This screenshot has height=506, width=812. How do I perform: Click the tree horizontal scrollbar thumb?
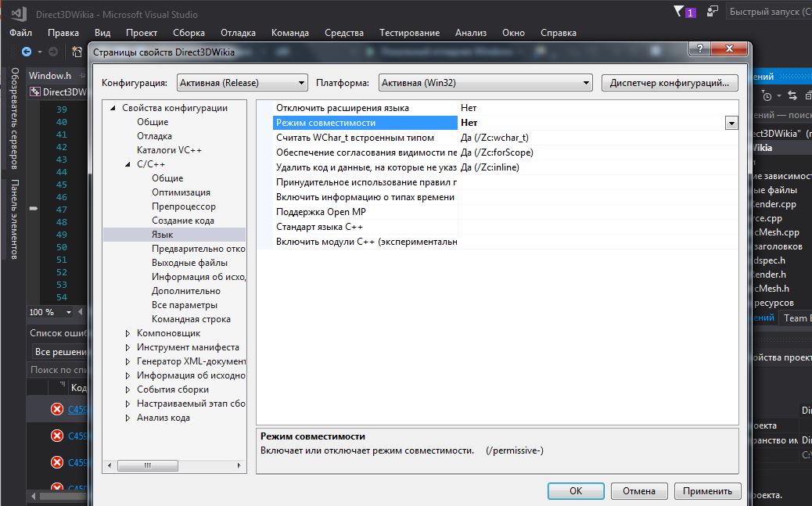click(148, 465)
